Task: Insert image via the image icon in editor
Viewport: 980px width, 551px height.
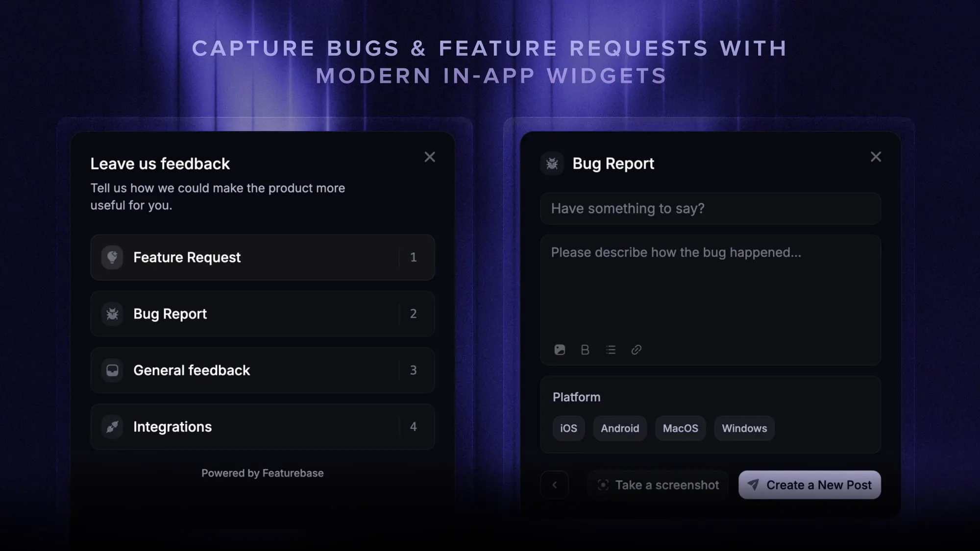Action: (x=560, y=350)
